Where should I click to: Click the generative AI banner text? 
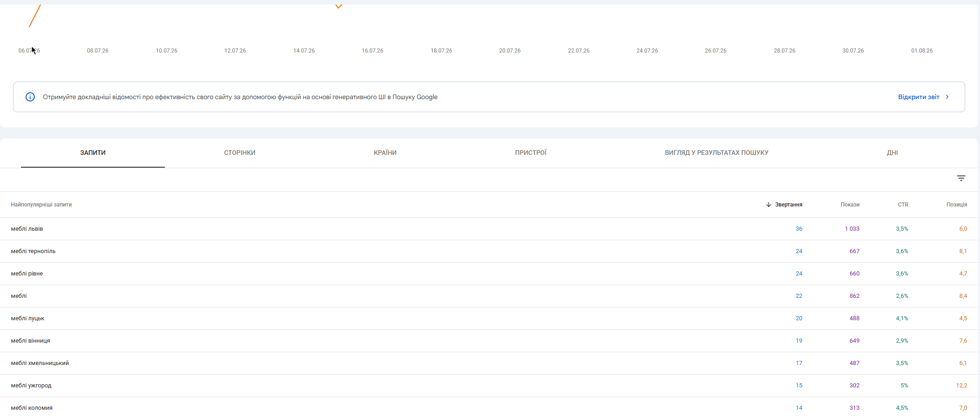(240, 97)
